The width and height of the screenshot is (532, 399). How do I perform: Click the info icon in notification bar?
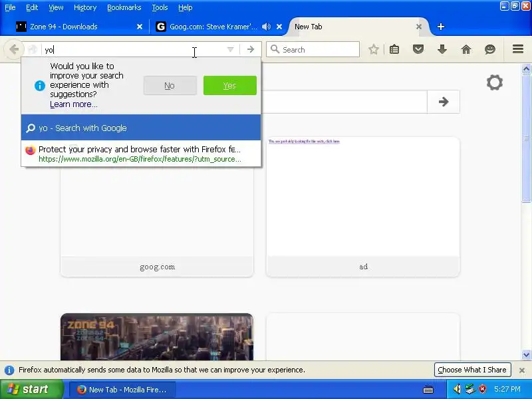click(x=9, y=370)
